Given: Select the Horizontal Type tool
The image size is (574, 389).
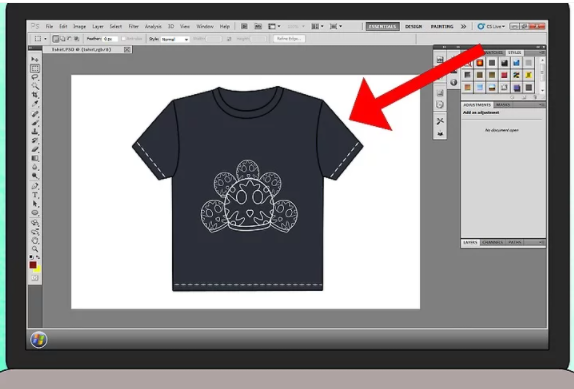Looking at the screenshot, I should [35, 195].
